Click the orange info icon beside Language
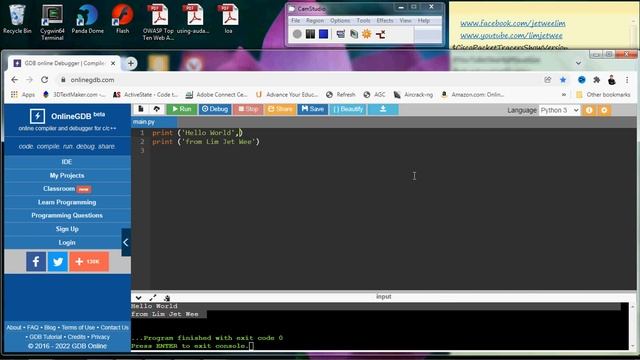640x360 pixels. point(589,110)
